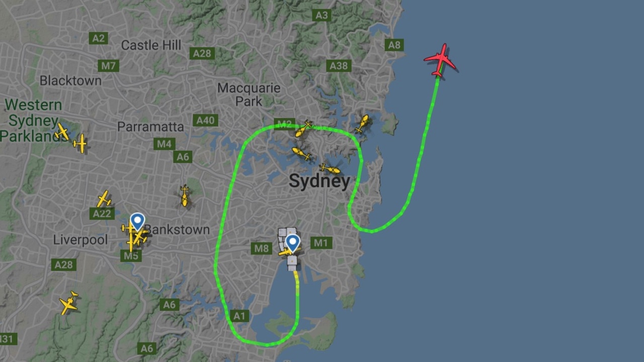Select the yellow plane parked at Sydney Airport
This screenshot has height=362, width=644.
click(286, 251)
